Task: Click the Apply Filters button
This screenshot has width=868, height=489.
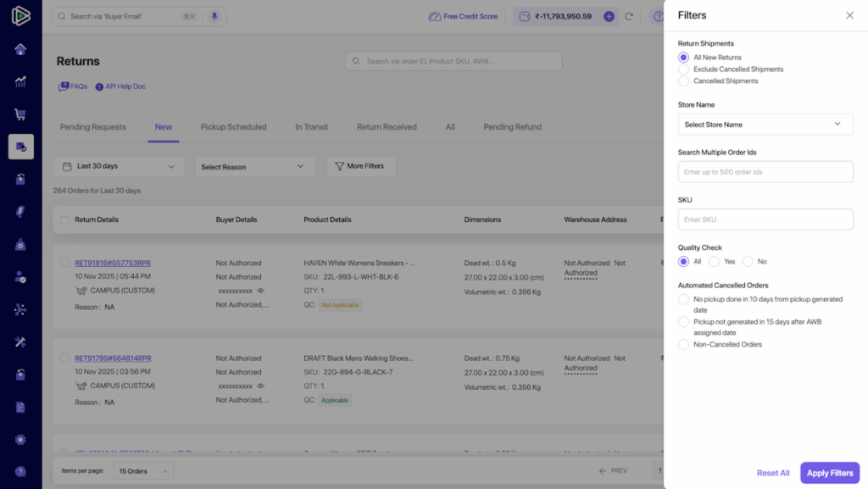Action: (829, 473)
